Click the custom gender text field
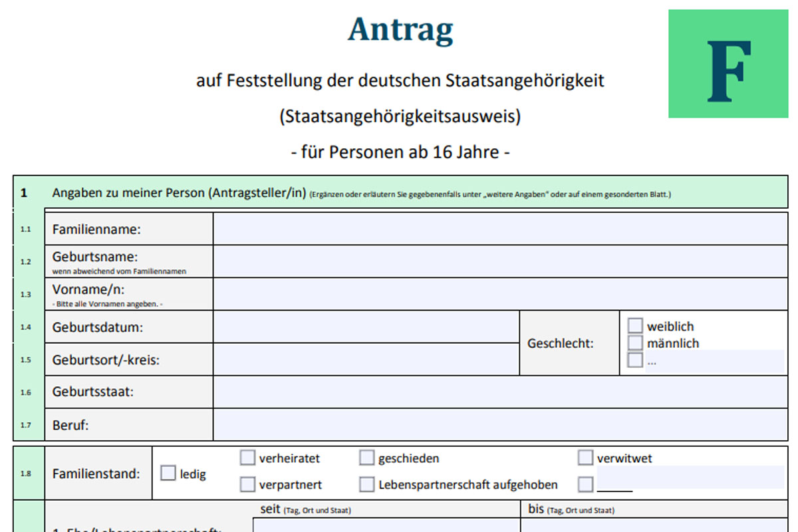This screenshot has height=532, width=798. (x=715, y=360)
